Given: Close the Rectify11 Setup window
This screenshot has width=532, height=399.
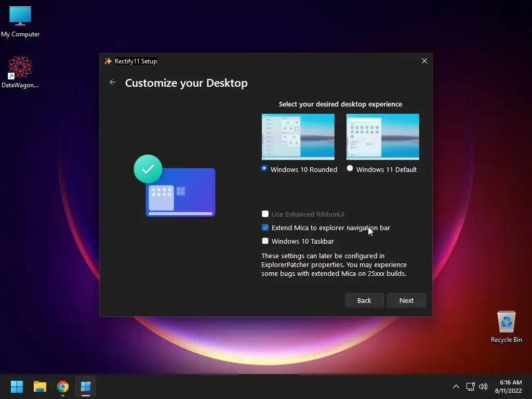Looking at the screenshot, I should (x=424, y=61).
